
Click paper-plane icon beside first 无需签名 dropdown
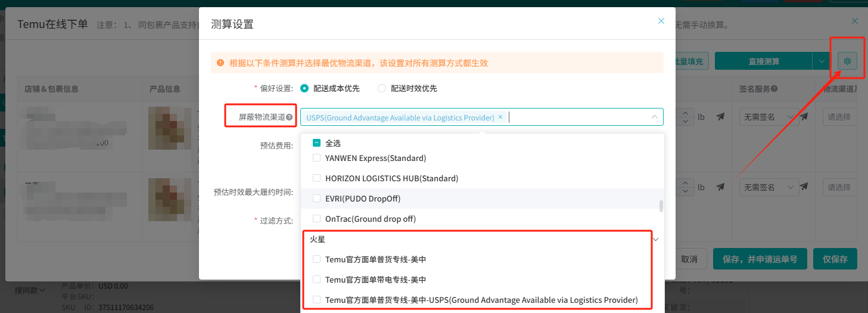pyautogui.click(x=805, y=117)
